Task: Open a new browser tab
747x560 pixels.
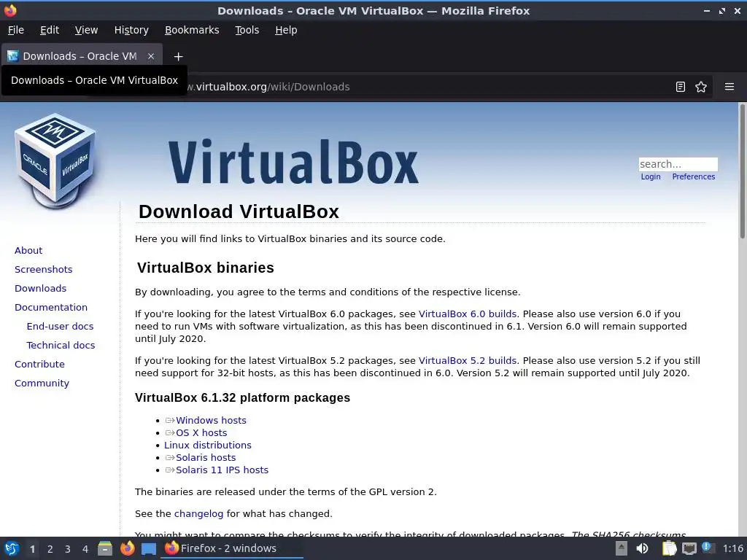Action: [178, 57]
